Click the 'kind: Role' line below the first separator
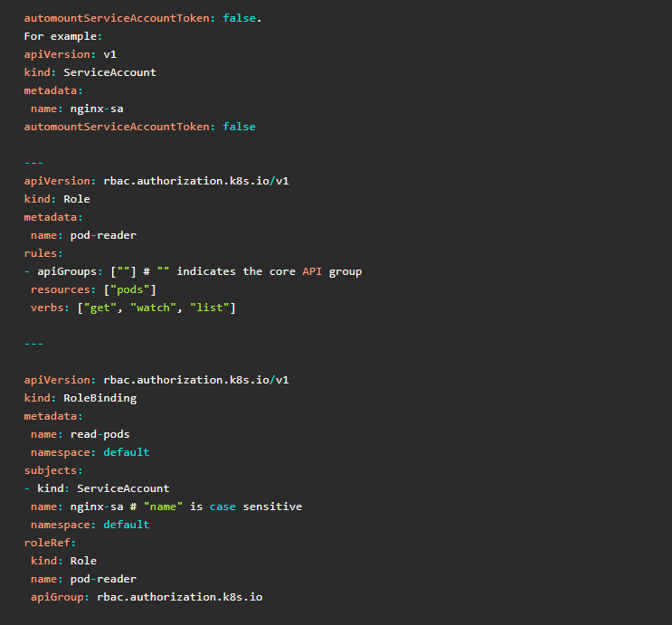Viewport: 672px width, 625px height. point(57,199)
